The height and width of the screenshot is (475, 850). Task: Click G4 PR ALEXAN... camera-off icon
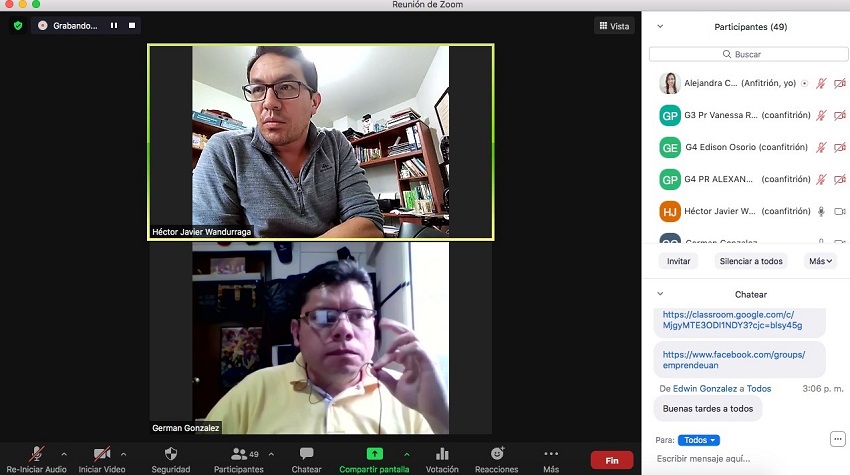[x=840, y=179]
